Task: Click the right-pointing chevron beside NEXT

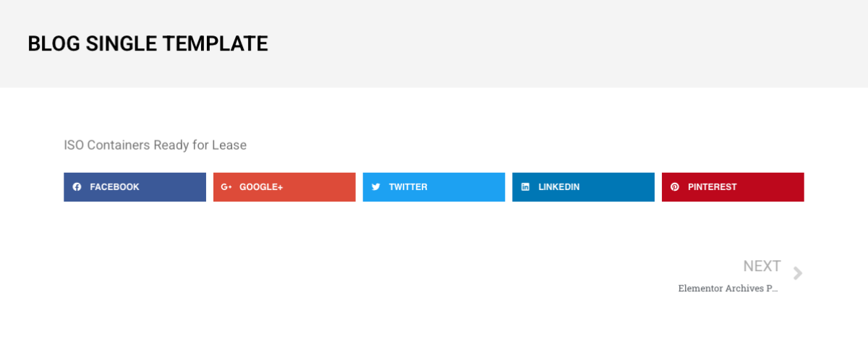Action: click(x=798, y=273)
